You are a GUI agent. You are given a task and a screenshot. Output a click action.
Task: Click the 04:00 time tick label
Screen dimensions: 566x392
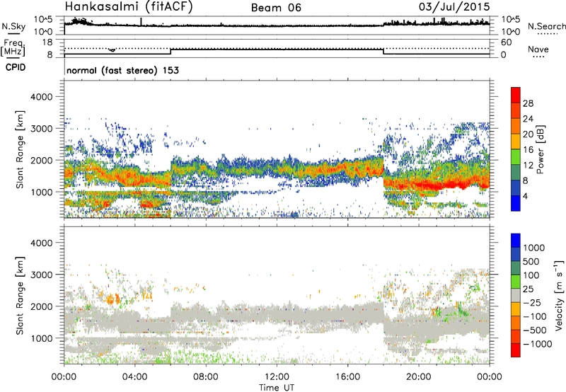[x=134, y=376]
